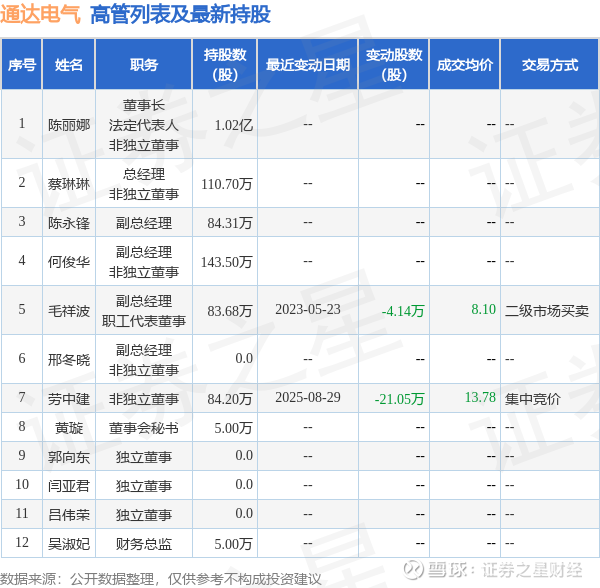Click the name 劳中建
This screenshot has height=588, width=600.
69,399
